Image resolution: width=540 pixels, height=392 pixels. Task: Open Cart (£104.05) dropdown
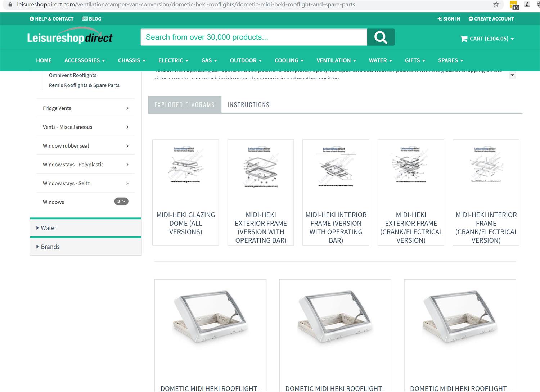(487, 39)
